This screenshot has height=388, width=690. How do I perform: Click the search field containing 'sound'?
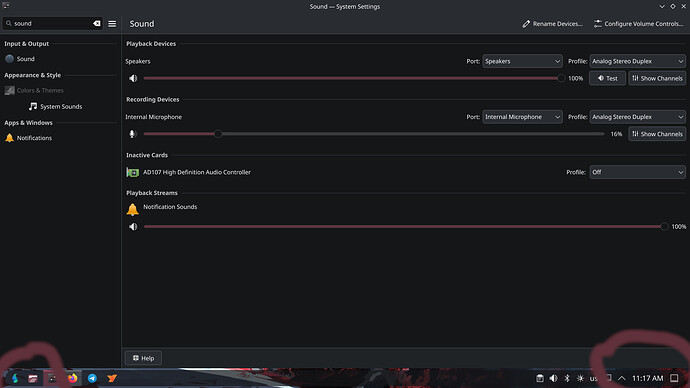52,23
